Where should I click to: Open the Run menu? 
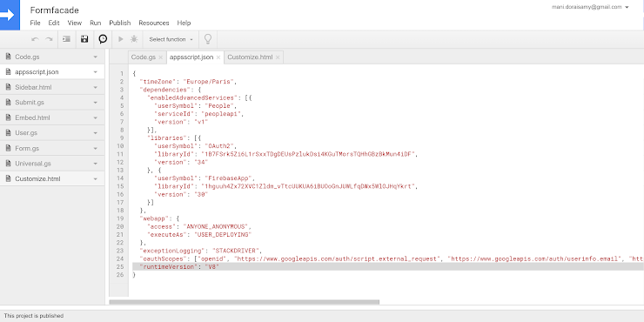tap(95, 23)
